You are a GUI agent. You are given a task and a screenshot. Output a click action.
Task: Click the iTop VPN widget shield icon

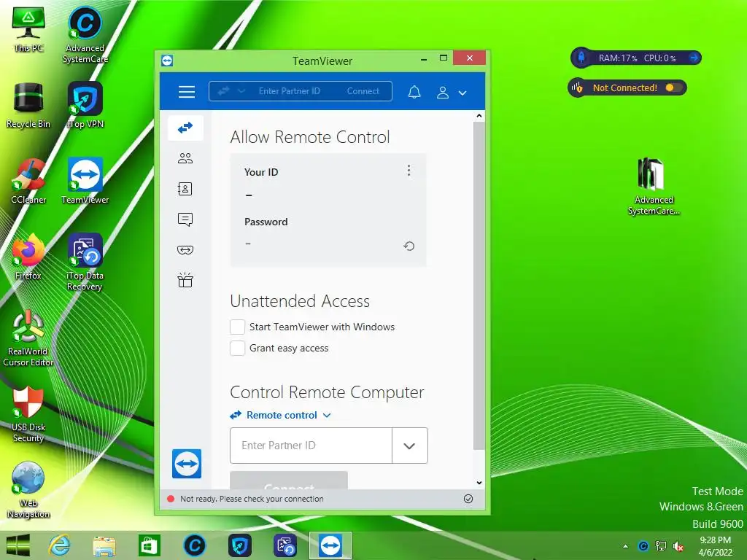578,87
